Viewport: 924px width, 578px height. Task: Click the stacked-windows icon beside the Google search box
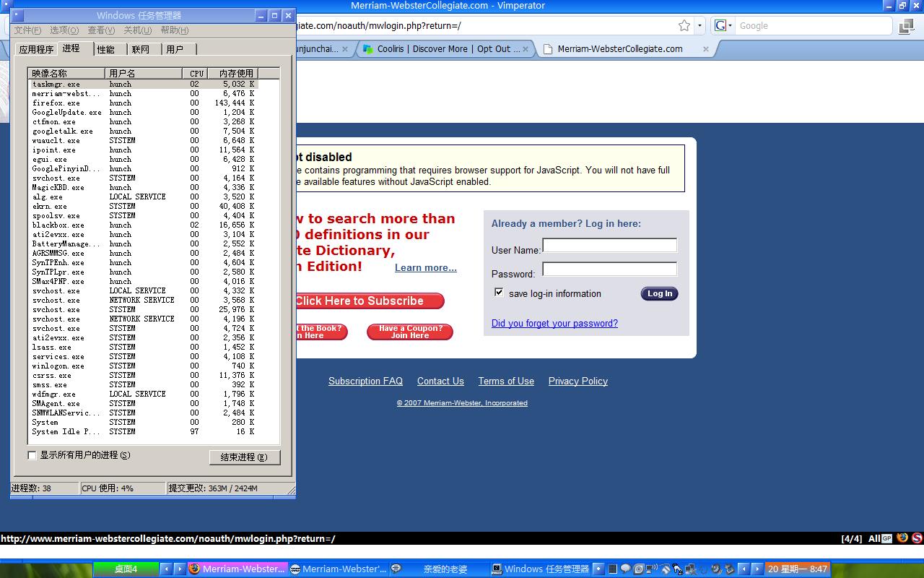tap(907, 26)
